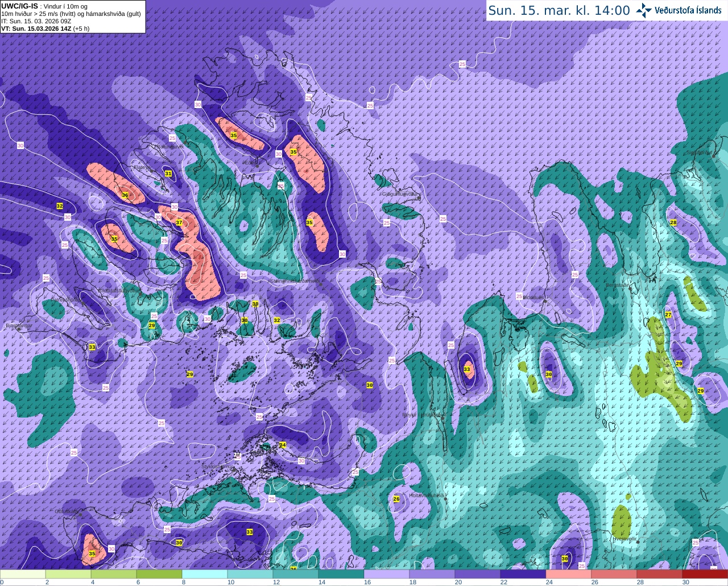Click the timestamp 'Sun. 15. mar. kl. 14:00'
Viewport: 728px width, 586px height.
(559, 10)
